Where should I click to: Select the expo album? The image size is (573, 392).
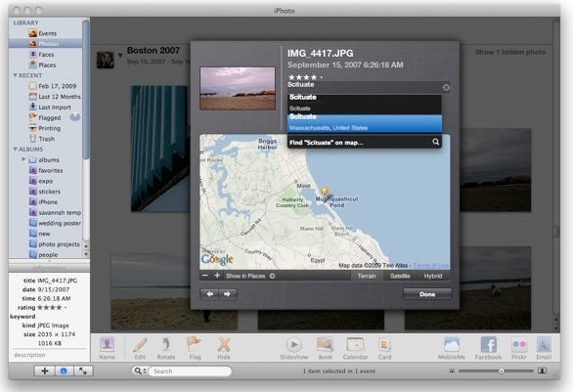tap(45, 181)
